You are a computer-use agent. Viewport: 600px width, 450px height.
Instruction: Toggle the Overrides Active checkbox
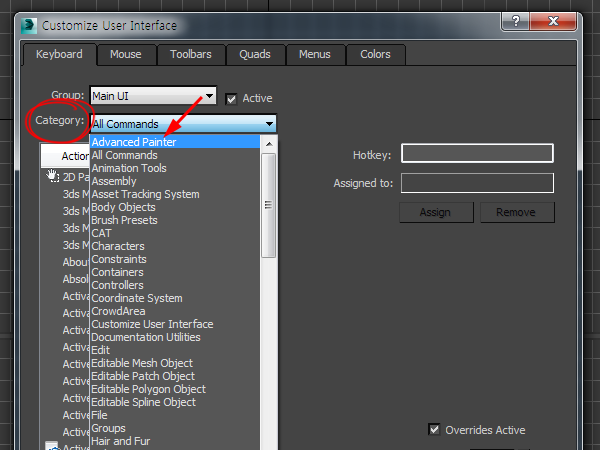(x=434, y=429)
